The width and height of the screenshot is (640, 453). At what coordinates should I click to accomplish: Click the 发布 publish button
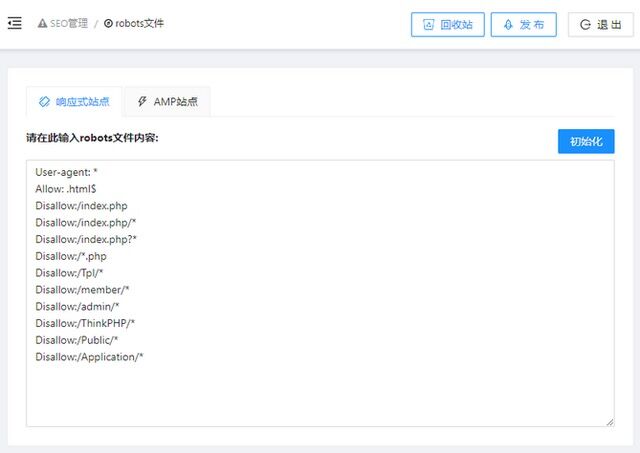(x=523, y=25)
